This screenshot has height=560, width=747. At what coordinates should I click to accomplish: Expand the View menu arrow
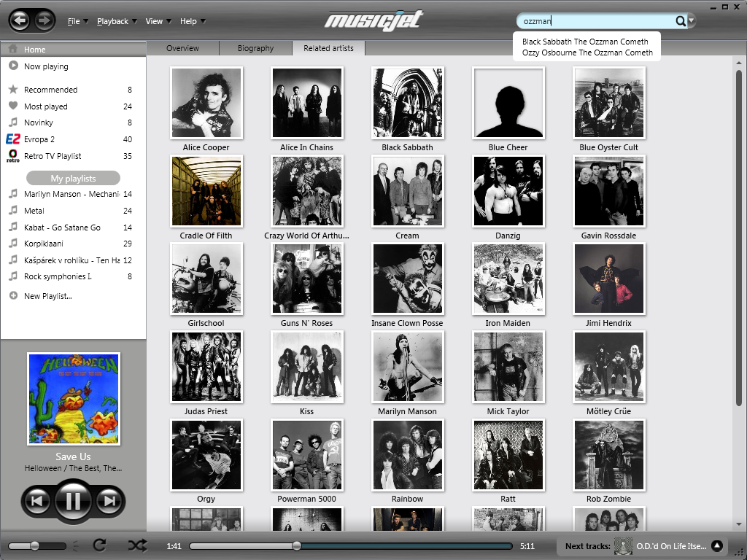(x=169, y=21)
